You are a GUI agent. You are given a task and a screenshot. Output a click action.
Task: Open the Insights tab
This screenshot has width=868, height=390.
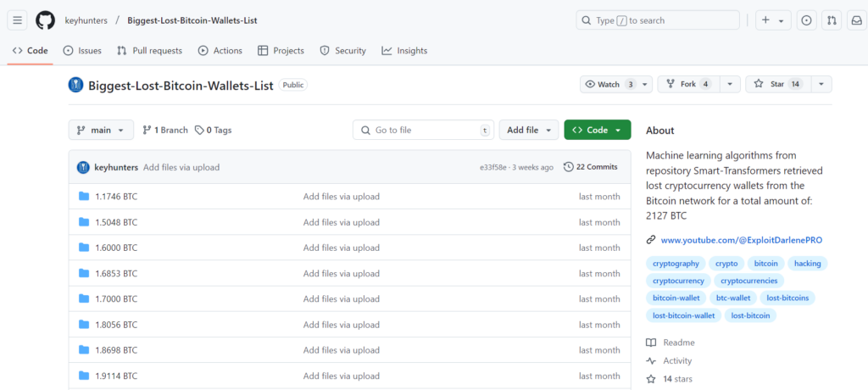tap(404, 50)
